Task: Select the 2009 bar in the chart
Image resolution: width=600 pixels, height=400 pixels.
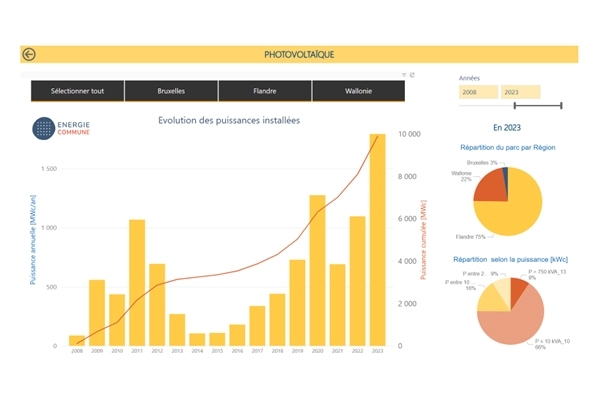Action: (97, 313)
